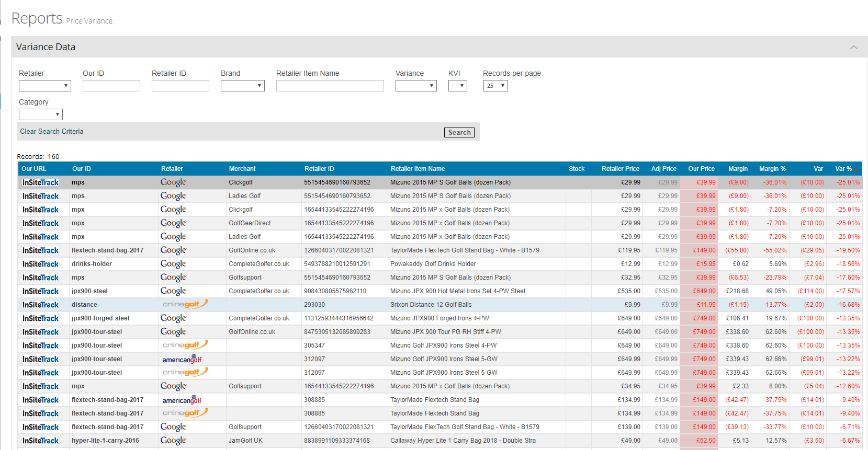The height and width of the screenshot is (450, 868).
Task: Select 'Powakaddy Golf Drinks Holder' item name
Action: click(x=433, y=264)
